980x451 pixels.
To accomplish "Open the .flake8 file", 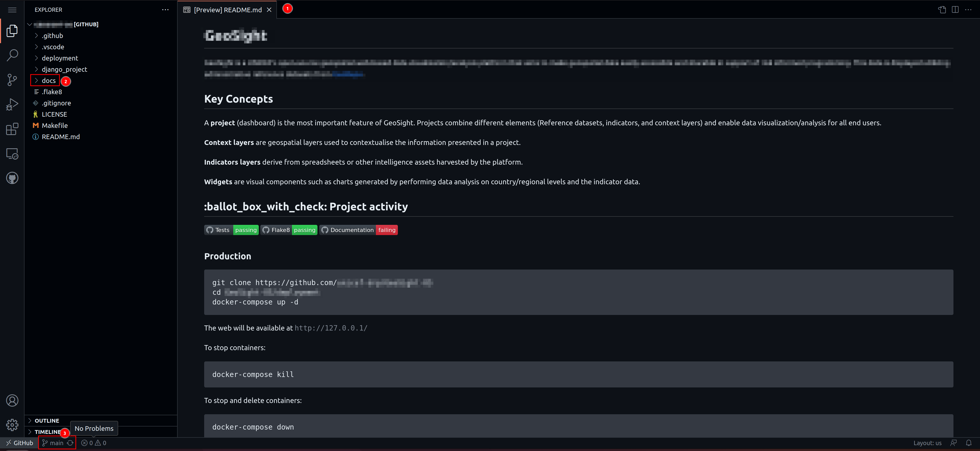I will point(101,92).
